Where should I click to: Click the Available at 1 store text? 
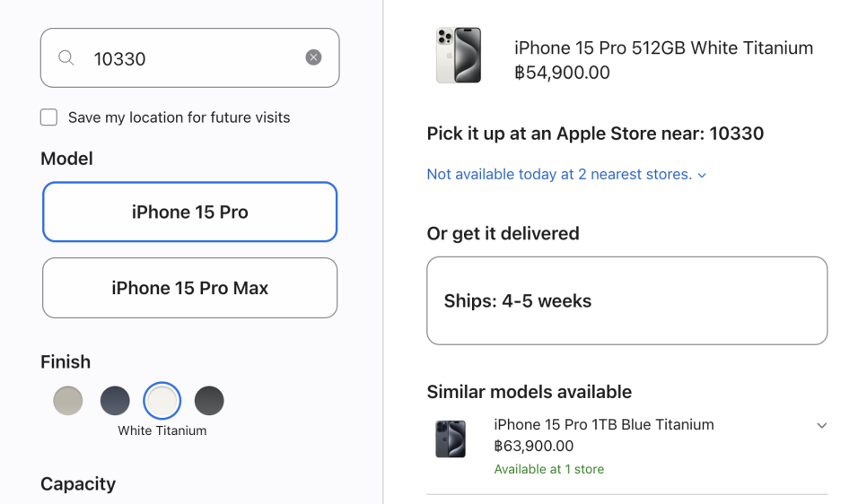point(548,469)
